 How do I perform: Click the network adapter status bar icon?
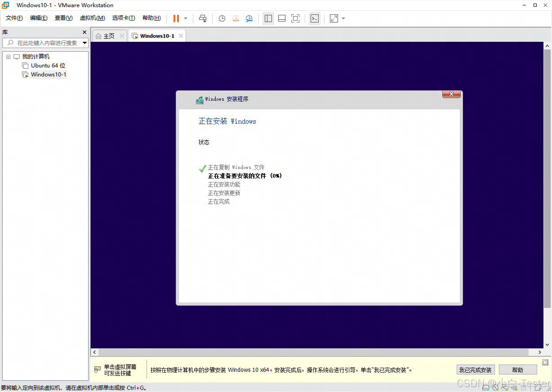click(x=505, y=388)
